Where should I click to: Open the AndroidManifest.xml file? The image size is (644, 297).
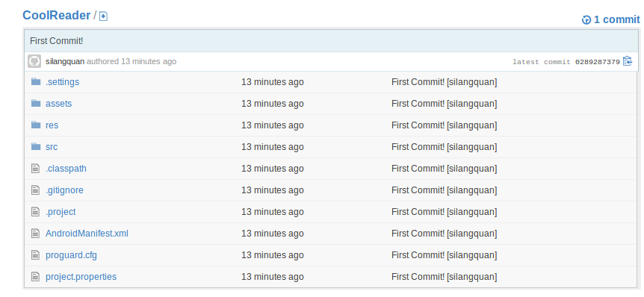click(x=87, y=234)
